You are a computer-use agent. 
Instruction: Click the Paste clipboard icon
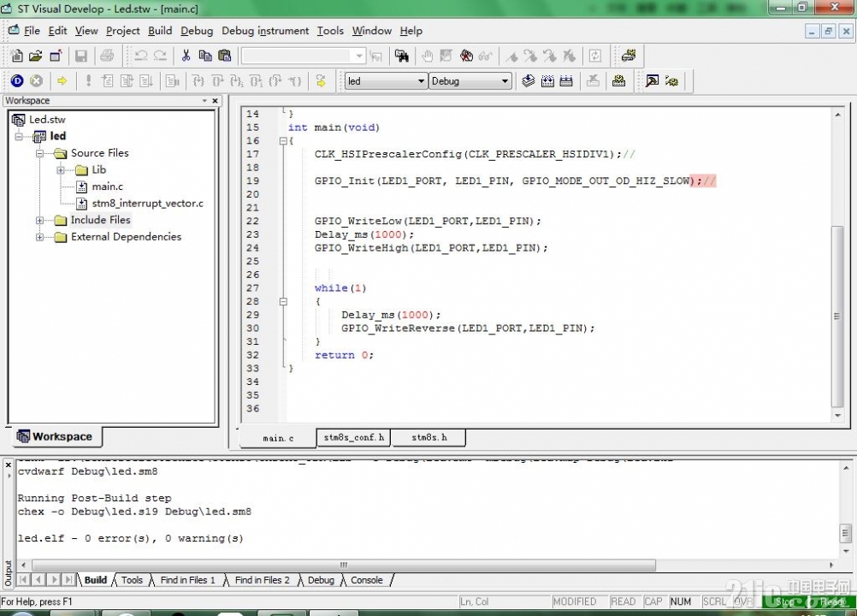click(x=224, y=56)
